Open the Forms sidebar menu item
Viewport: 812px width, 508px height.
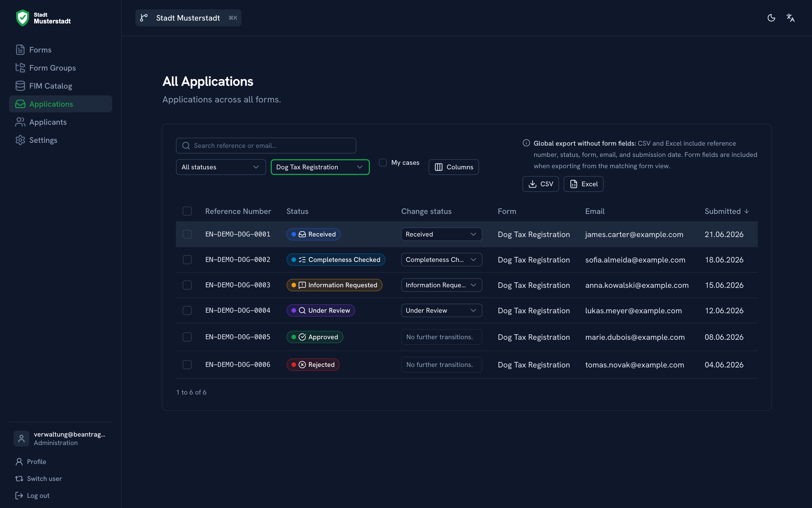click(x=60, y=50)
